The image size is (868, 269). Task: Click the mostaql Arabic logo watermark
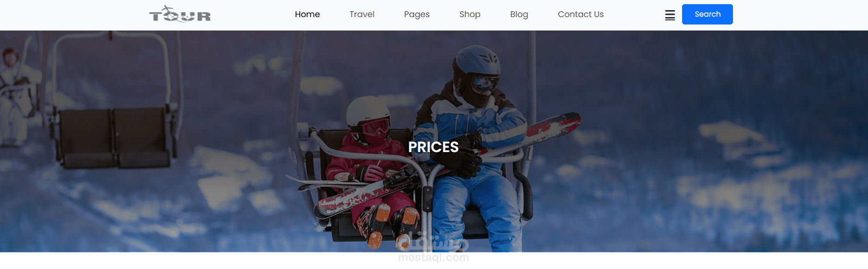432,240
